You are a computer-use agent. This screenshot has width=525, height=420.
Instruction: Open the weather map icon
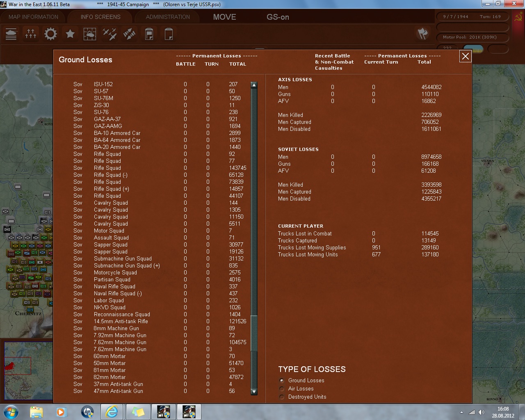[x=90, y=34]
